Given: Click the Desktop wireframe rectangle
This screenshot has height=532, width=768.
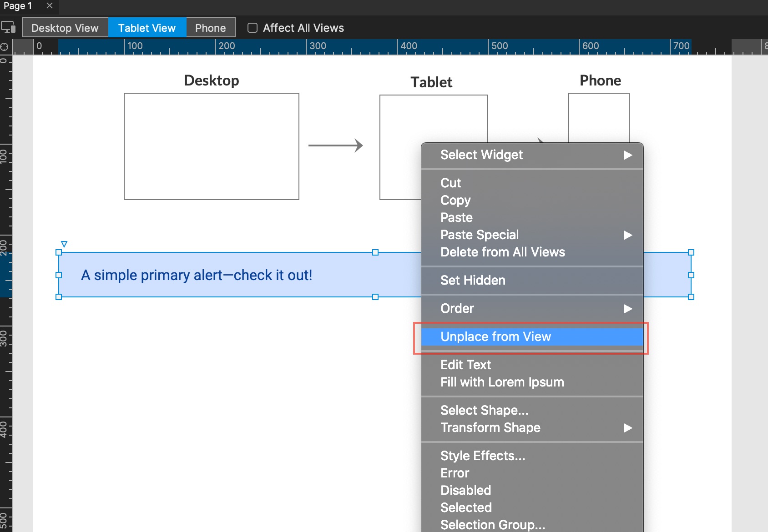Looking at the screenshot, I should click(x=211, y=146).
